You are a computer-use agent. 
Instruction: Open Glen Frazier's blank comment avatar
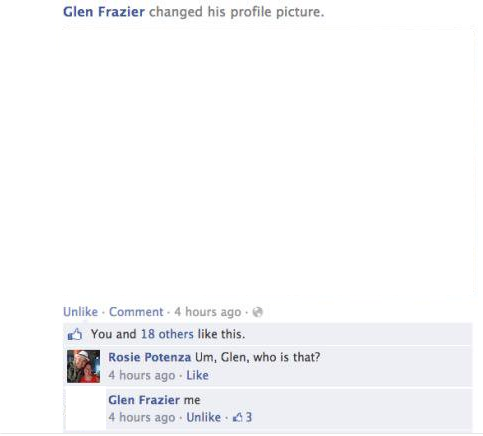[x=85, y=409]
